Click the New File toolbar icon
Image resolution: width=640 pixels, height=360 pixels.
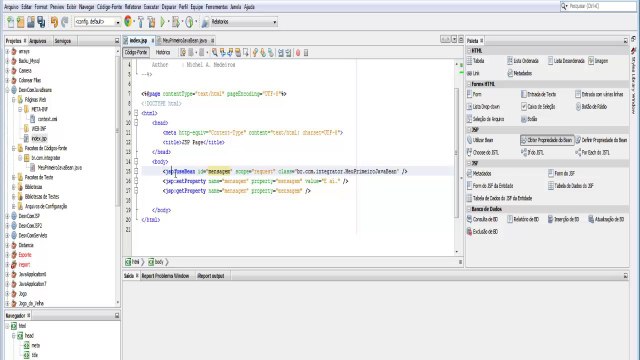point(11,22)
